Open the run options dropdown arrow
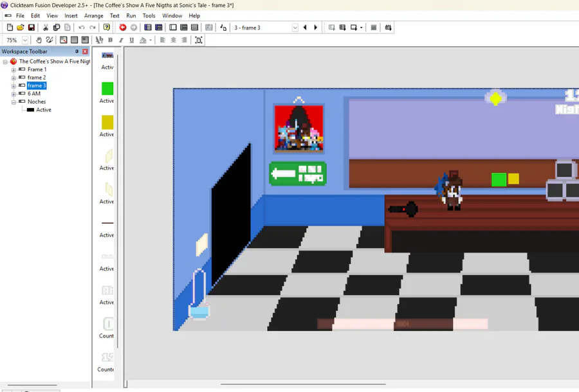The width and height of the screenshot is (579, 392). (x=361, y=27)
